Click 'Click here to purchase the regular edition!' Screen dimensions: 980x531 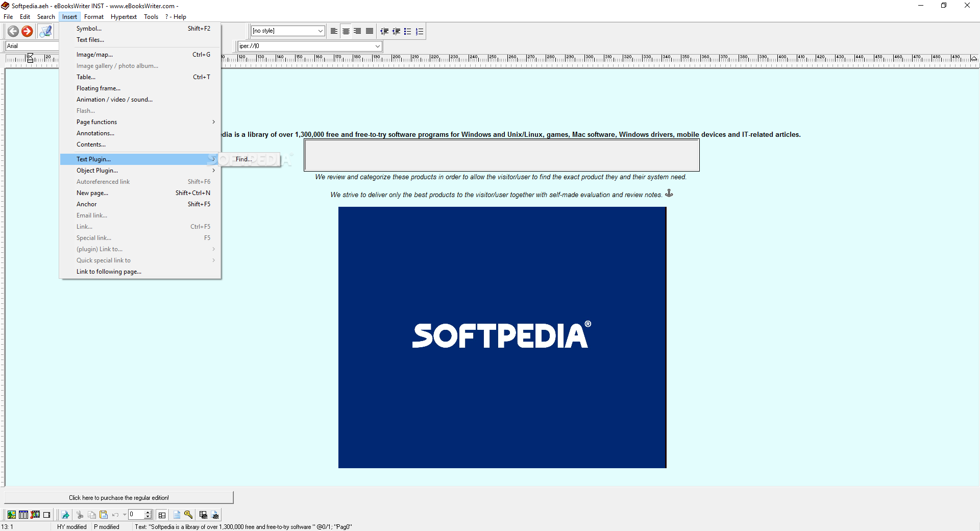coord(119,498)
